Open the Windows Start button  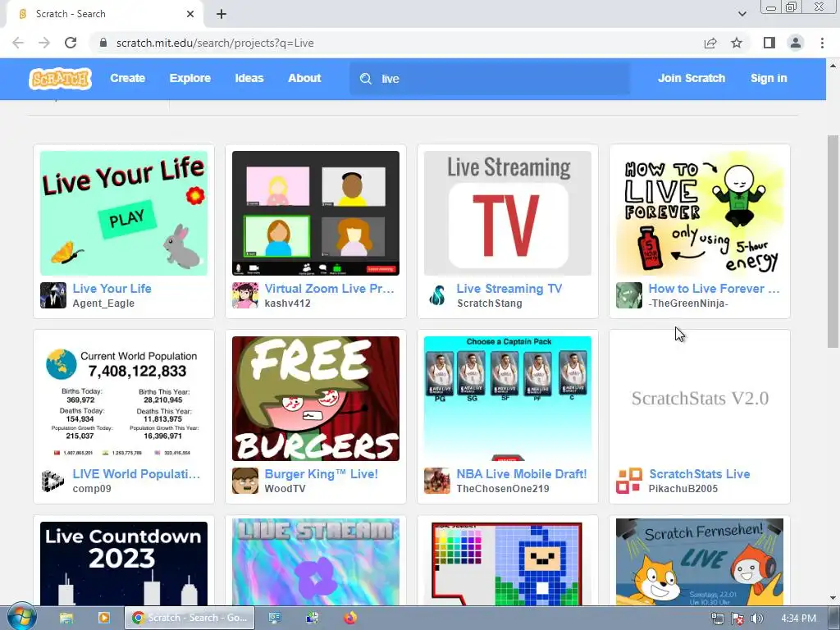click(21, 618)
